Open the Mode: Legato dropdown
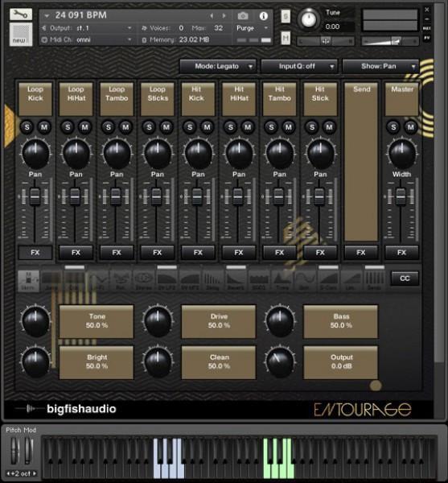Viewport: 448px width, 483px height. (218, 66)
